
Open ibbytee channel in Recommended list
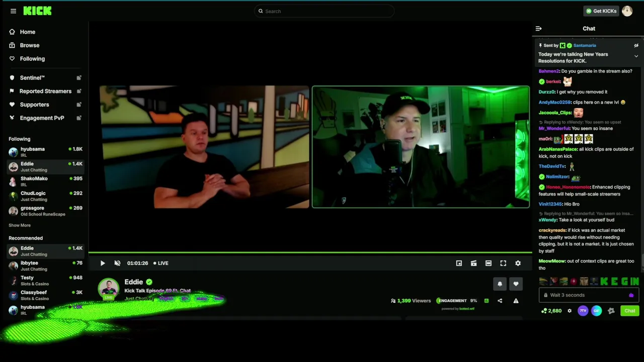[45, 265]
